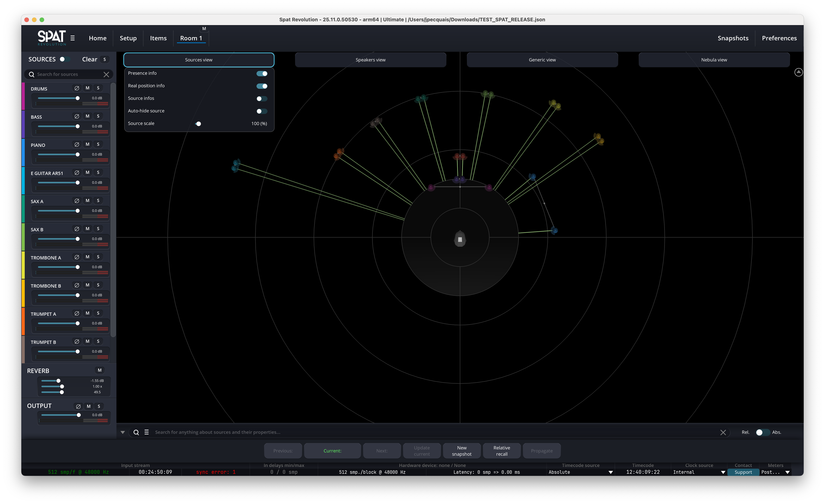825x504 pixels.
Task: Open the Clock source Internal dropdown
Action: pyautogui.click(x=699, y=472)
